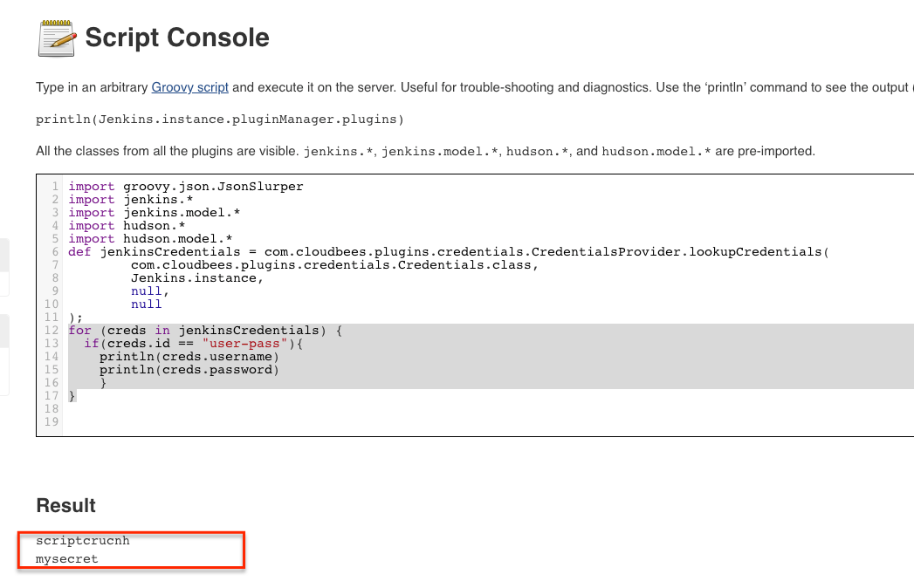Open the Groovy script documentation link

[x=189, y=87]
